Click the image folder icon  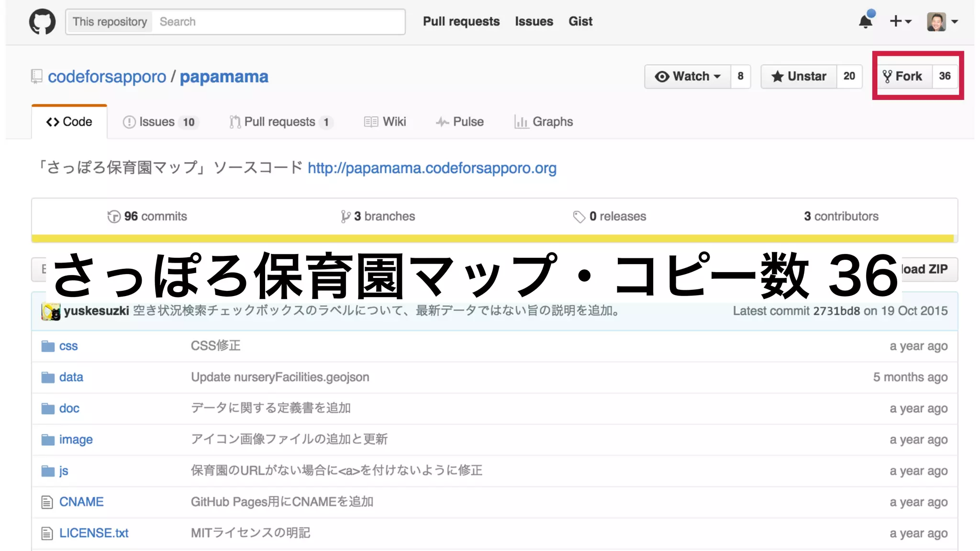48,440
